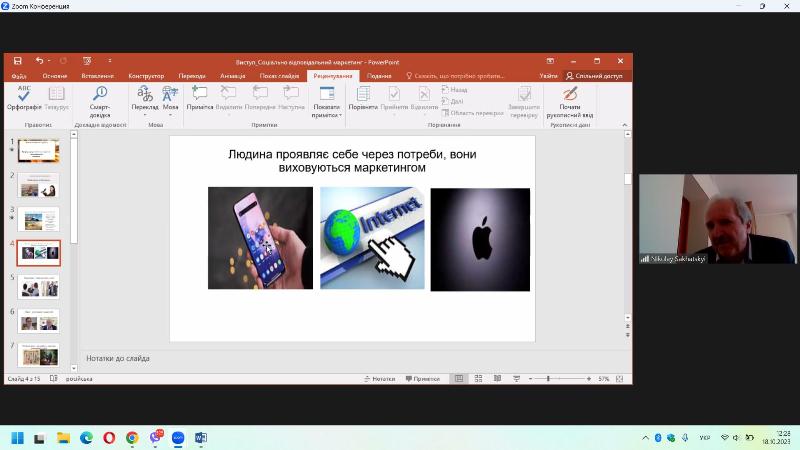800x450 pixels.
Task: Open the Конструктор ribbon tab
Action: 146,76
